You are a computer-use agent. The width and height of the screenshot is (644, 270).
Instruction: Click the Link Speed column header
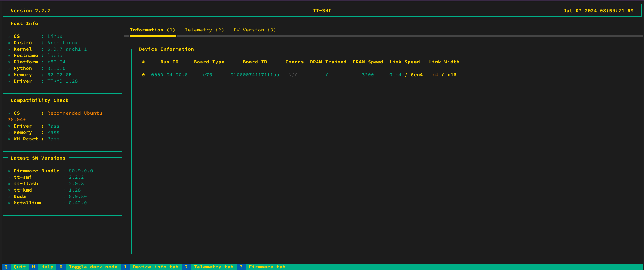[406, 62]
